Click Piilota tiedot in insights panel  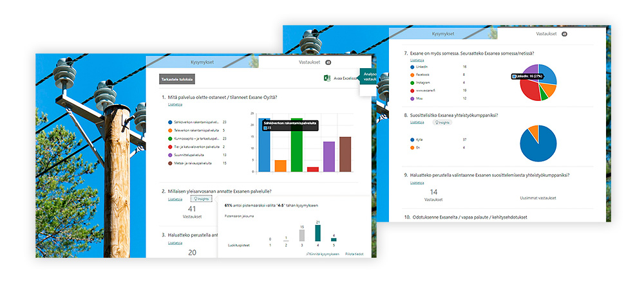pyautogui.click(x=354, y=255)
